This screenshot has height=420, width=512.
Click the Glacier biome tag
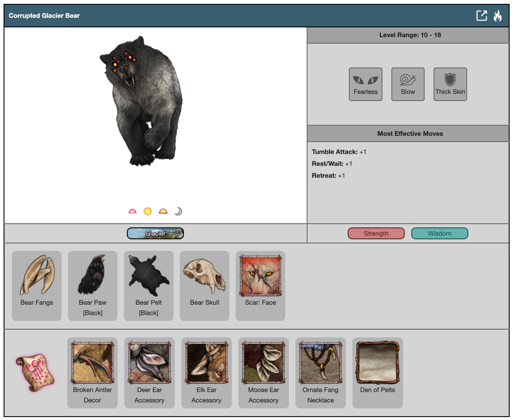tap(155, 233)
